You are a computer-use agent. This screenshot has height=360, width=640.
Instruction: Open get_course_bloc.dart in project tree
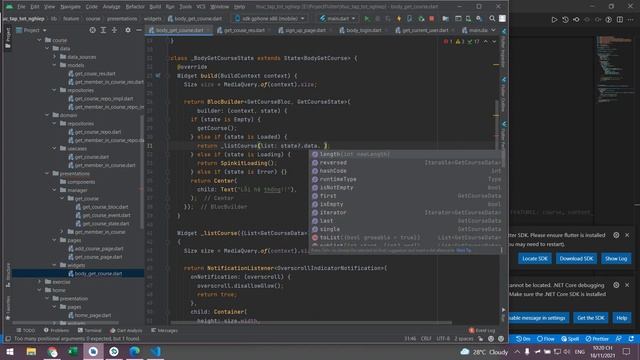click(102, 207)
